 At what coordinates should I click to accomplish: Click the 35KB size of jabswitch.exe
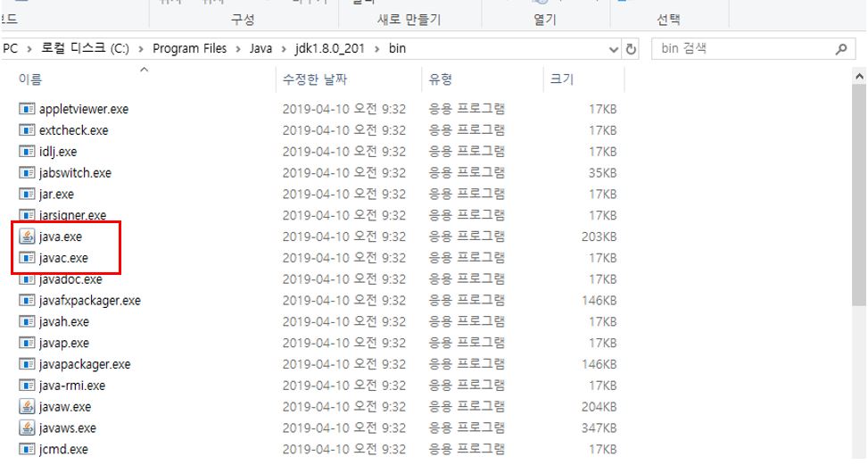tap(602, 173)
